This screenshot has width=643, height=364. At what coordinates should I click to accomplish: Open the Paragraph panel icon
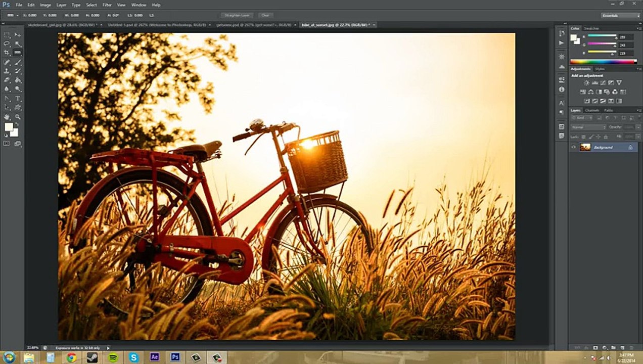coord(562,112)
